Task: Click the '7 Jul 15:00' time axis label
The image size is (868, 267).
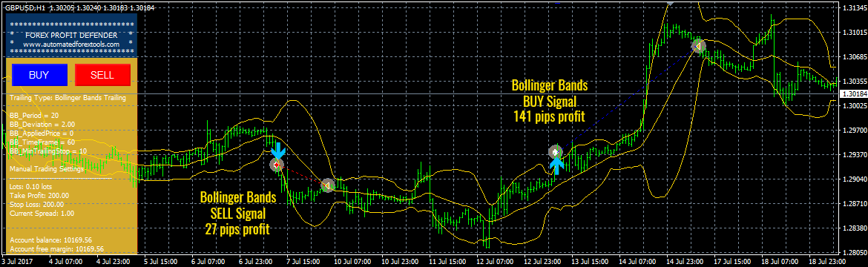Action: point(303,261)
